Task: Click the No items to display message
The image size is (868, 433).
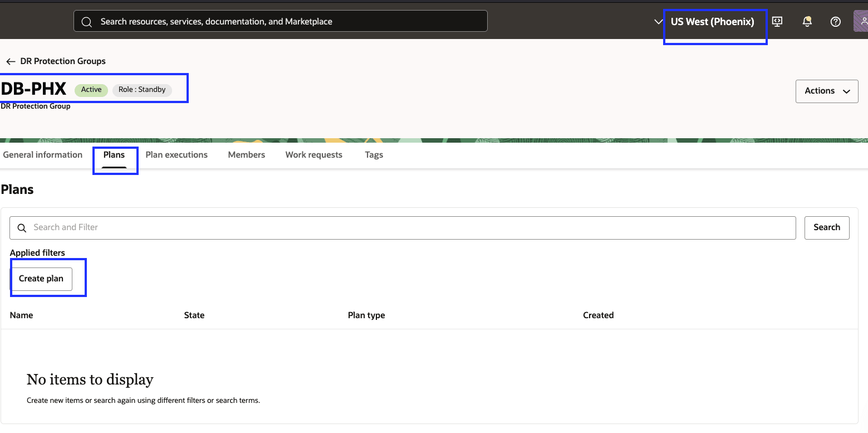Action: tap(90, 380)
